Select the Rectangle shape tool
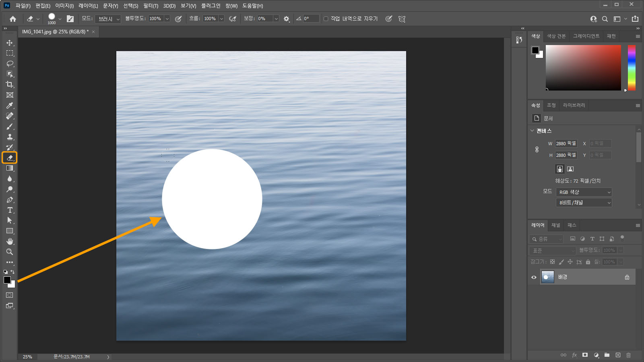Viewport: 644px width, 362px height. tap(10, 231)
